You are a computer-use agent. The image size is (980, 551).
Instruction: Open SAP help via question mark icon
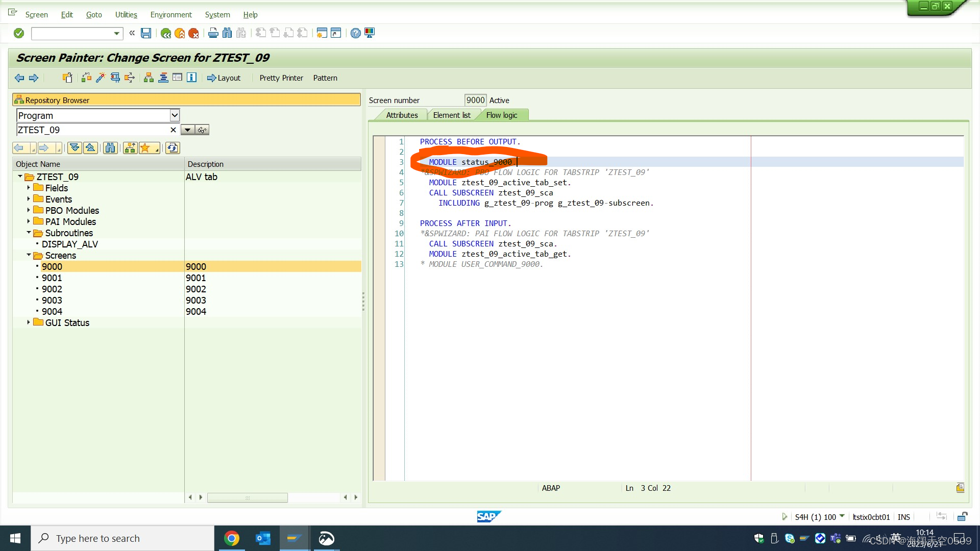click(x=356, y=33)
